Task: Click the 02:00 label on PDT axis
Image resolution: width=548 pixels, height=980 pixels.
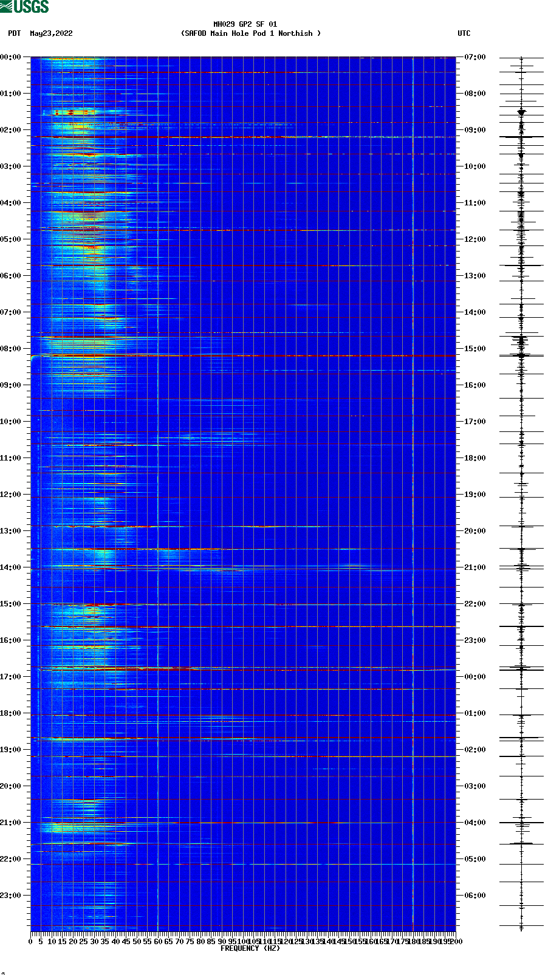Action: pyautogui.click(x=11, y=130)
